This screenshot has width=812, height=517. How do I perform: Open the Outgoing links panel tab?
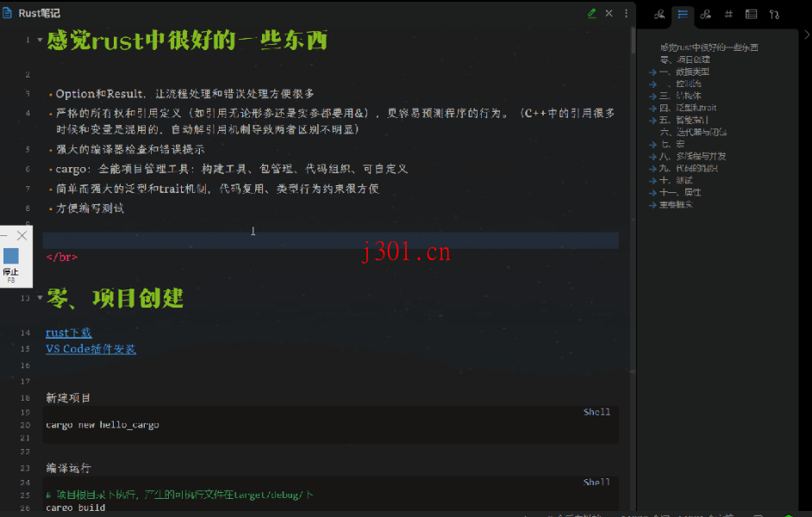point(705,15)
